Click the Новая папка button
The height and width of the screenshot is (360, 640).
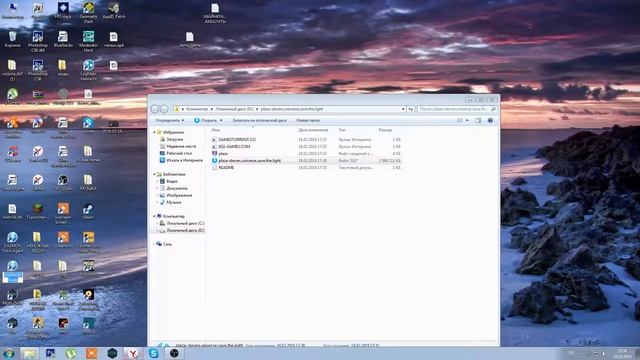point(308,120)
